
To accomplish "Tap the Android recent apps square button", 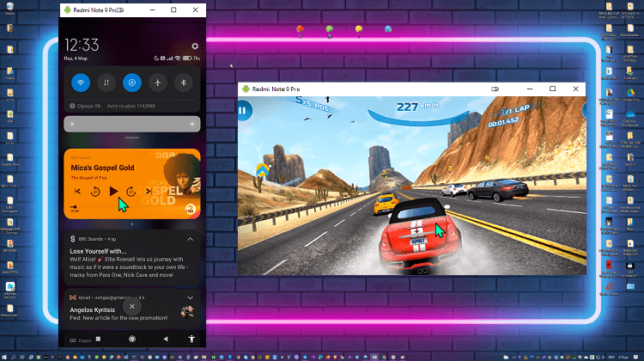I will click(x=98, y=339).
